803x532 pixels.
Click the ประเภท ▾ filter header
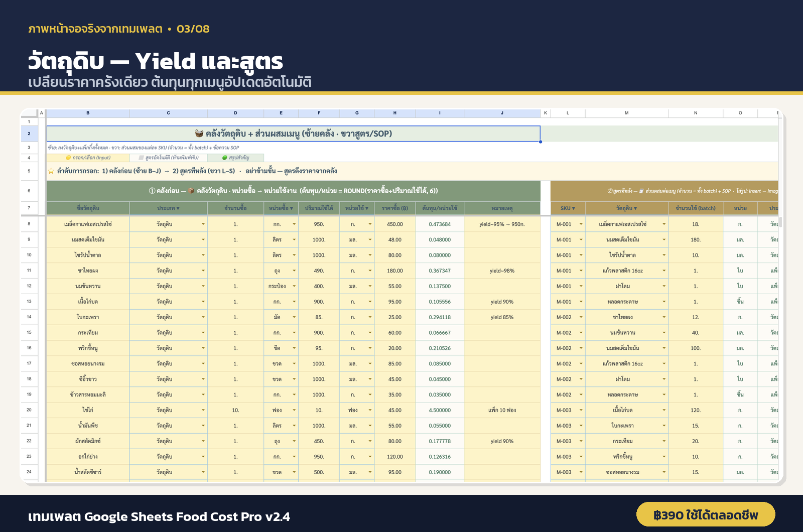coord(168,208)
